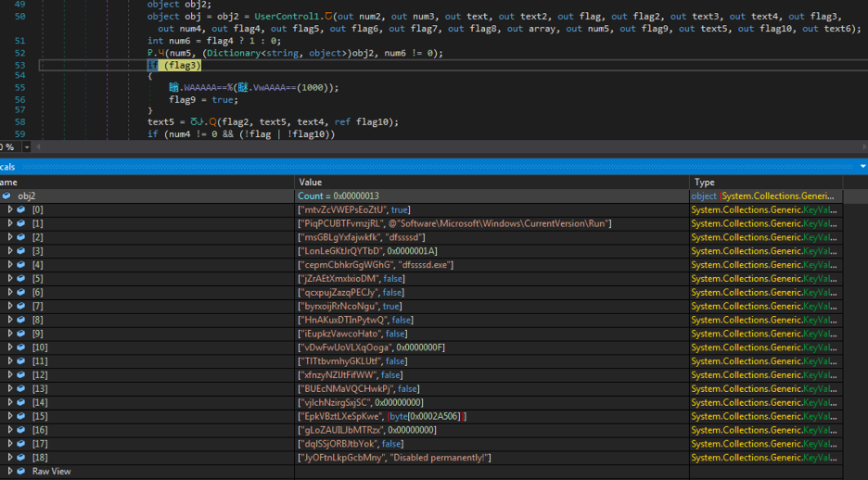868x480 pixels.
Task: Expand entry [10] in the Locals list
Action: point(10,347)
